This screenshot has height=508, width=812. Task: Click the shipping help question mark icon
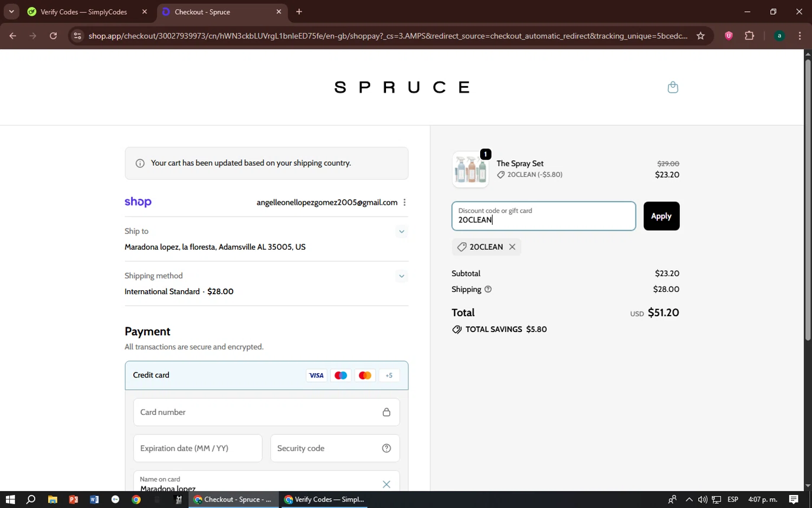pos(488,289)
